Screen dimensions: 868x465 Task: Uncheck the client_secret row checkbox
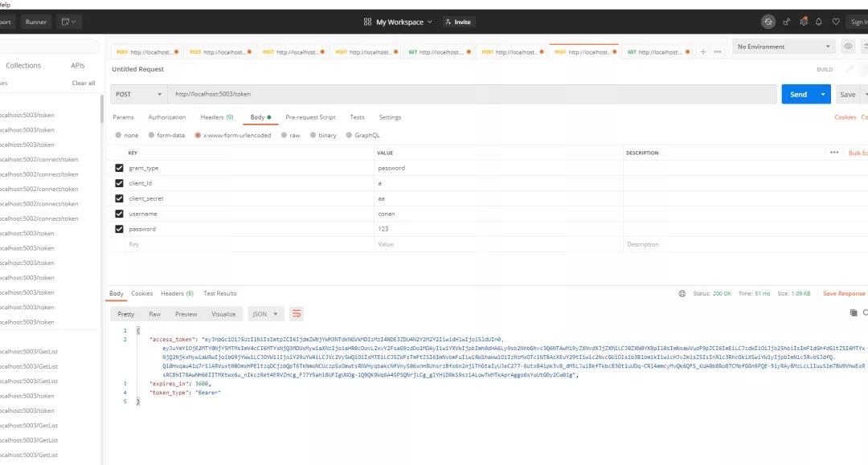pos(120,198)
